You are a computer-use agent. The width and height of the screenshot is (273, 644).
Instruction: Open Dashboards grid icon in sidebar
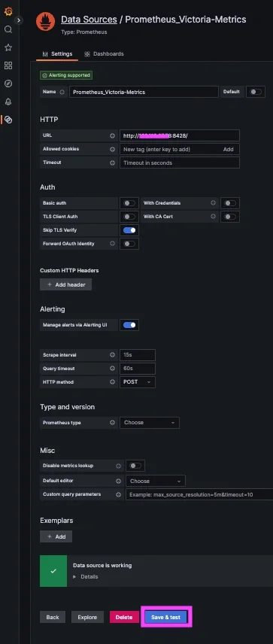click(x=8, y=65)
